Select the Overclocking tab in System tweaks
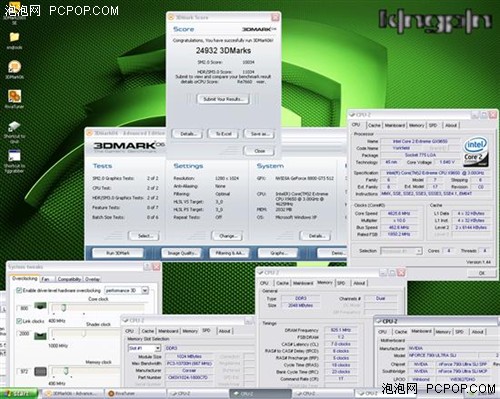The image size is (500, 399). click(x=25, y=278)
